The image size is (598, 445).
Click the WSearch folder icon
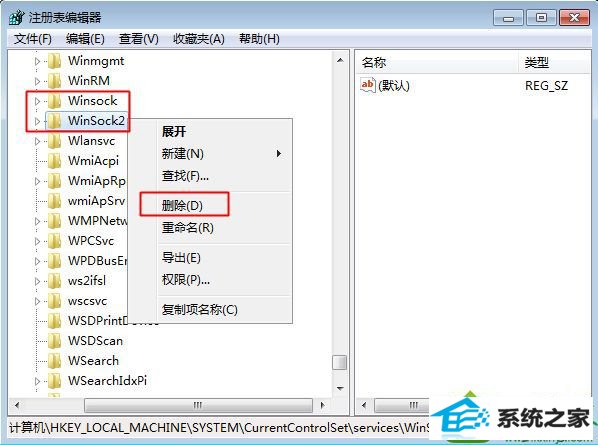coord(54,361)
